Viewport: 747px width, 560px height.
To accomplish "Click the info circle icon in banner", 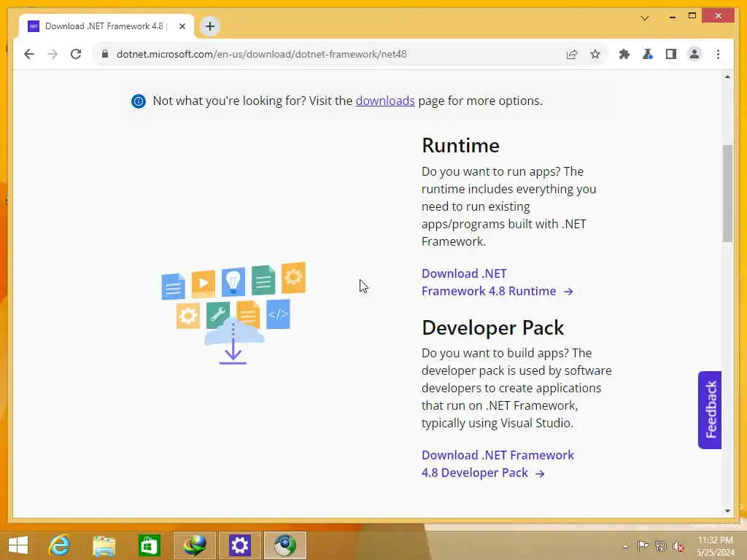I will coord(139,101).
